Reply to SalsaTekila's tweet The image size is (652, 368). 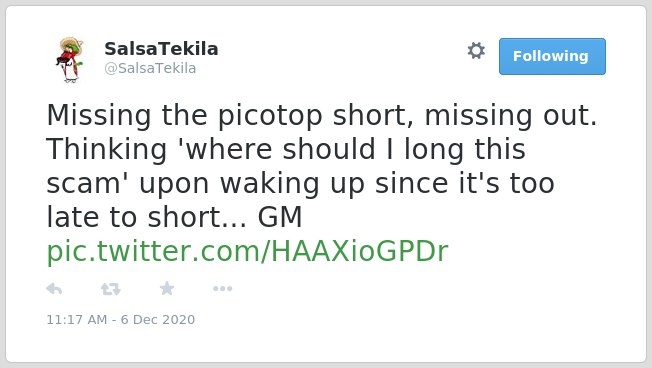pyautogui.click(x=54, y=288)
